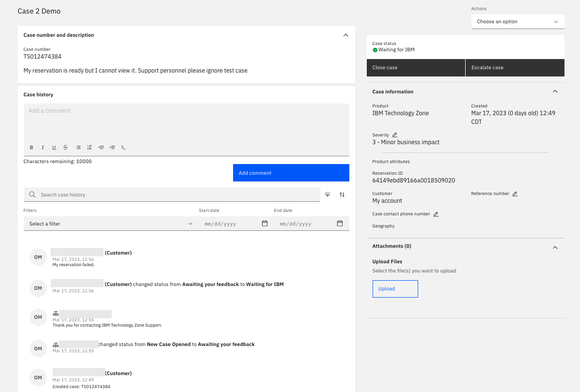Click the Search case history field
Image resolution: width=580 pixels, height=392 pixels.
(172, 195)
